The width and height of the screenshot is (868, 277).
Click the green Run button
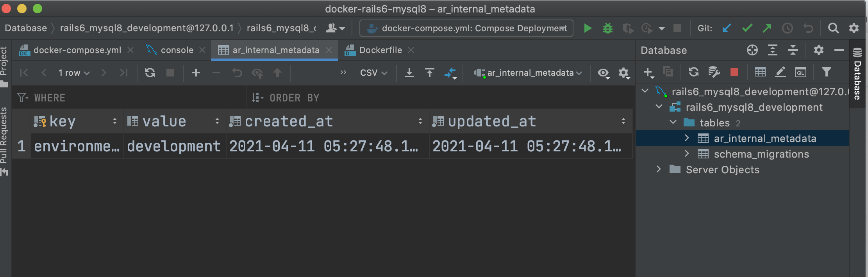(x=588, y=28)
